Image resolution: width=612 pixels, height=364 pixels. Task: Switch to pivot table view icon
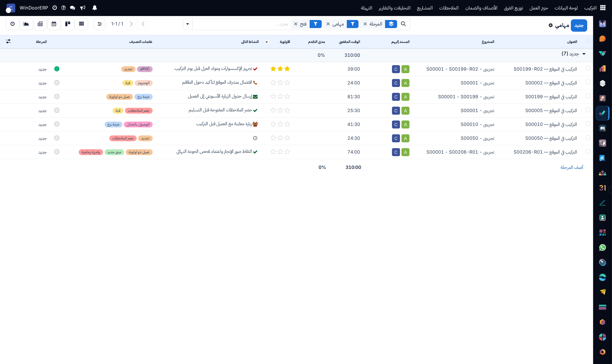pyautogui.click(x=40, y=24)
